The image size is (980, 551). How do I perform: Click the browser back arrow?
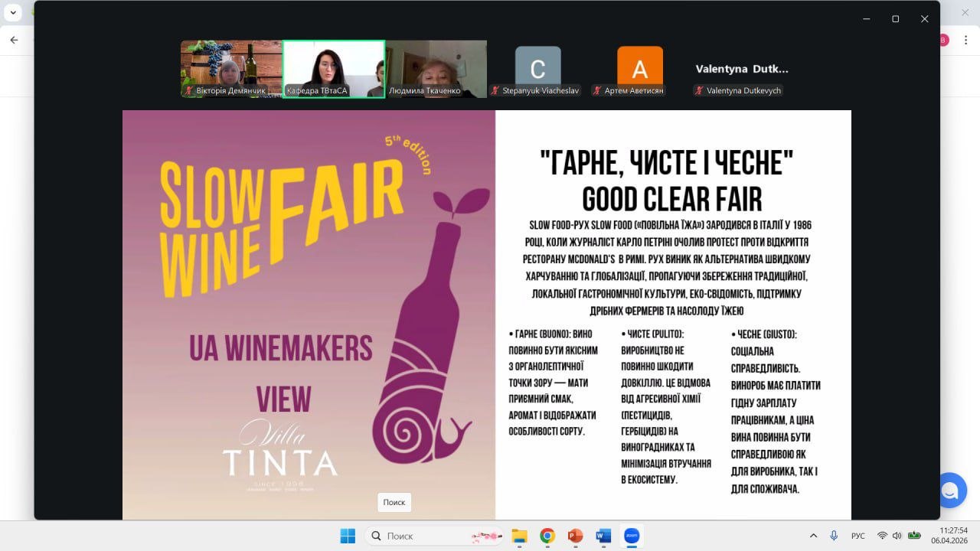click(x=14, y=40)
